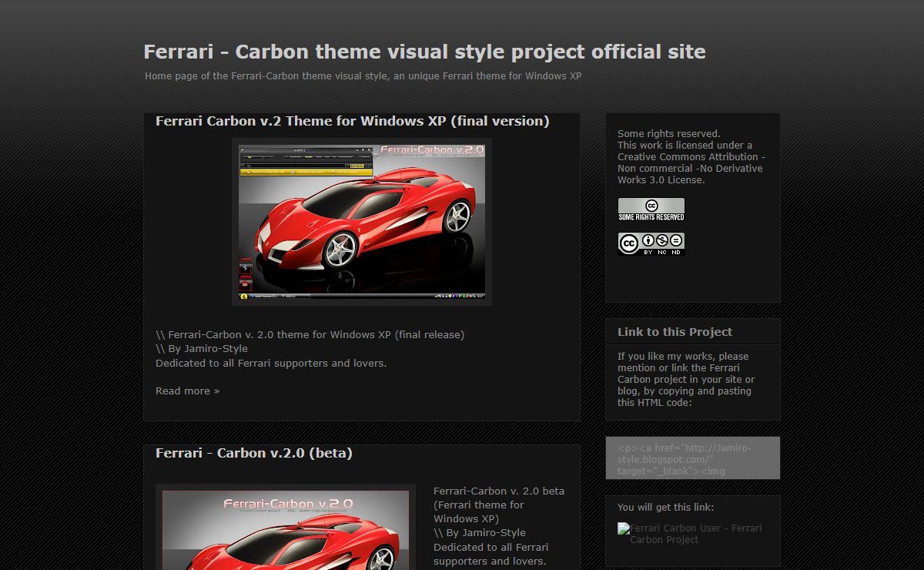Open the Ferrari - Carbon site title link
The width and height of the screenshot is (924, 570).
click(x=424, y=52)
